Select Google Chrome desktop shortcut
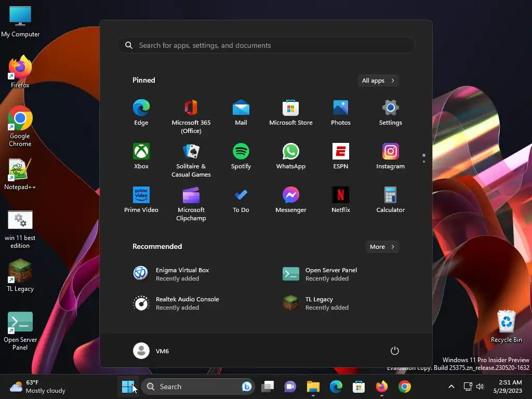This screenshot has width=532, height=399. click(20, 126)
